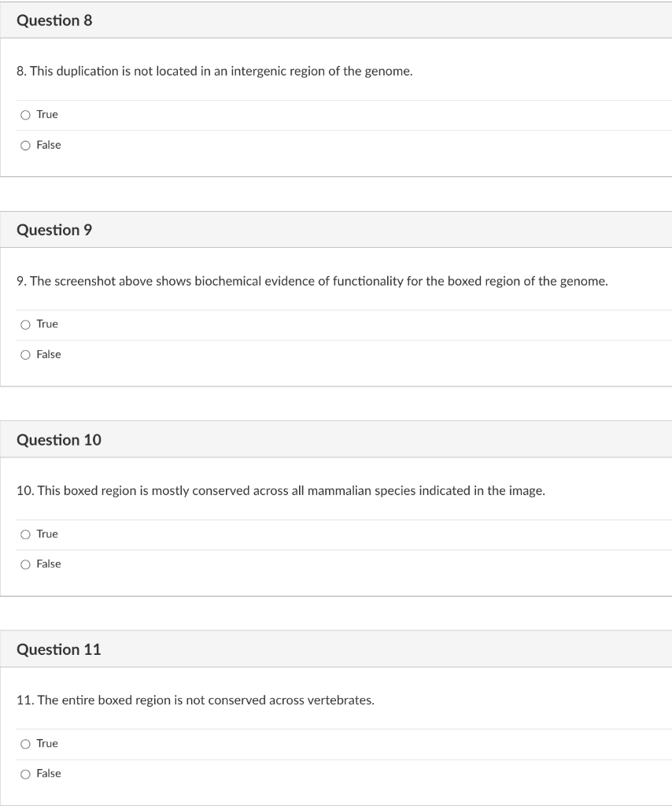Mark False on Question 9
The height and width of the screenshot is (806, 672).
point(25,354)
